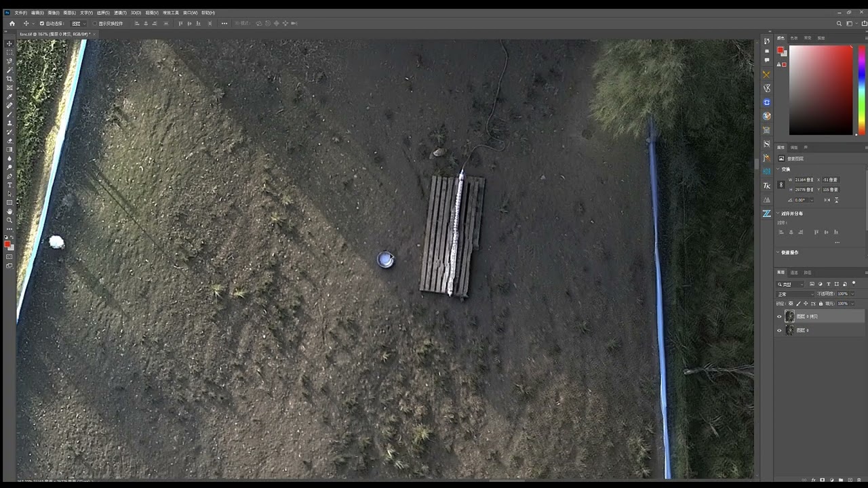Image resolution: width=868 pixels, height=488 pixels.
Task: Select the Rectangular Marquee tool
Action: (9, 52)
